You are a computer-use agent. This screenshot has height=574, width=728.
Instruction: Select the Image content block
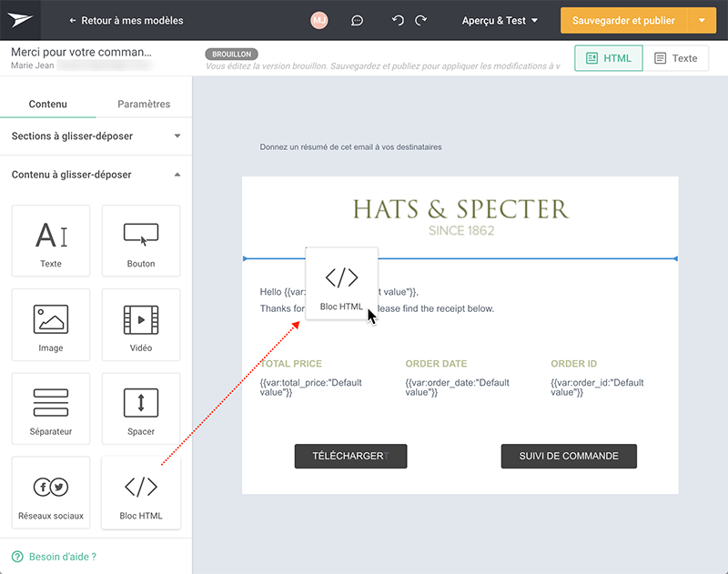tap(51, 325)
